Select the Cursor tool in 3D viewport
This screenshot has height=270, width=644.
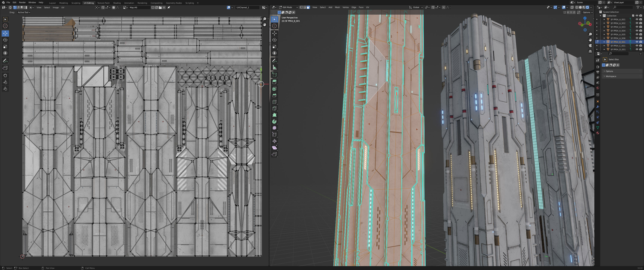[274, 26]
